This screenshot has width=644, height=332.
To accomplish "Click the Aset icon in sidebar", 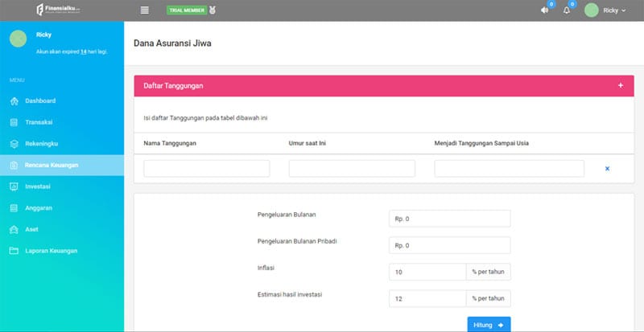I will pyautogui.click(x=14, y=229).
